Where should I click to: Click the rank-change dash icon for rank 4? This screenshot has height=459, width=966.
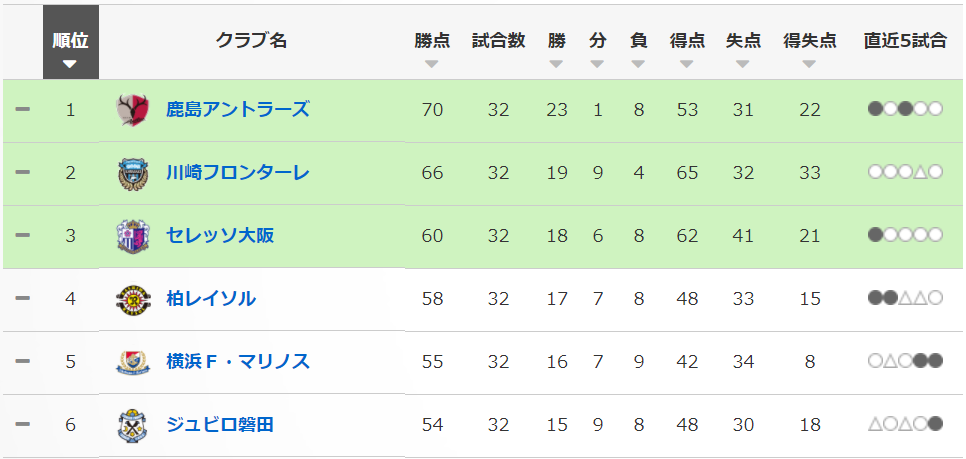coord(22,298)
